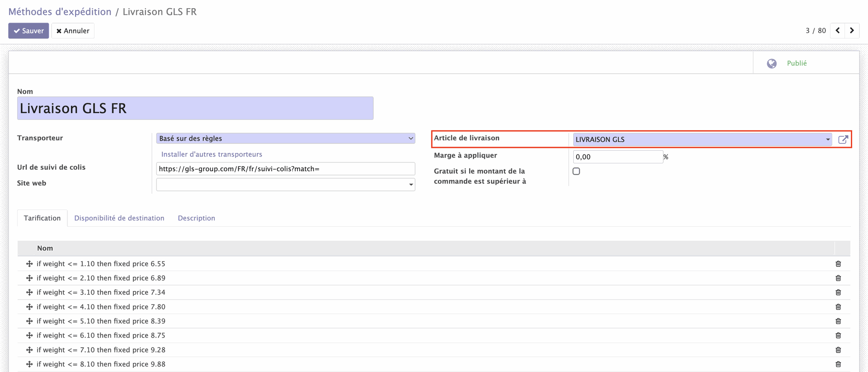
Task: Switch to Disponibilité de destination tab
Action: click(119, 218)
